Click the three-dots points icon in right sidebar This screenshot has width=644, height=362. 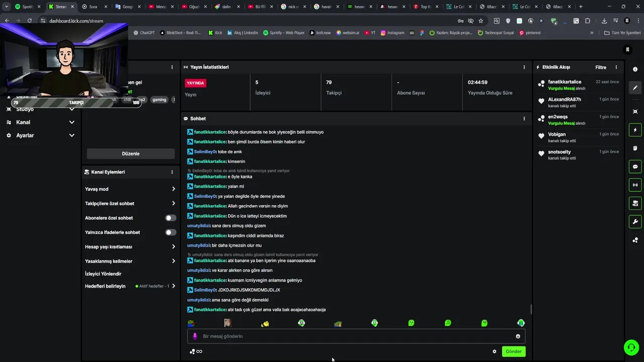pos(635,240)
